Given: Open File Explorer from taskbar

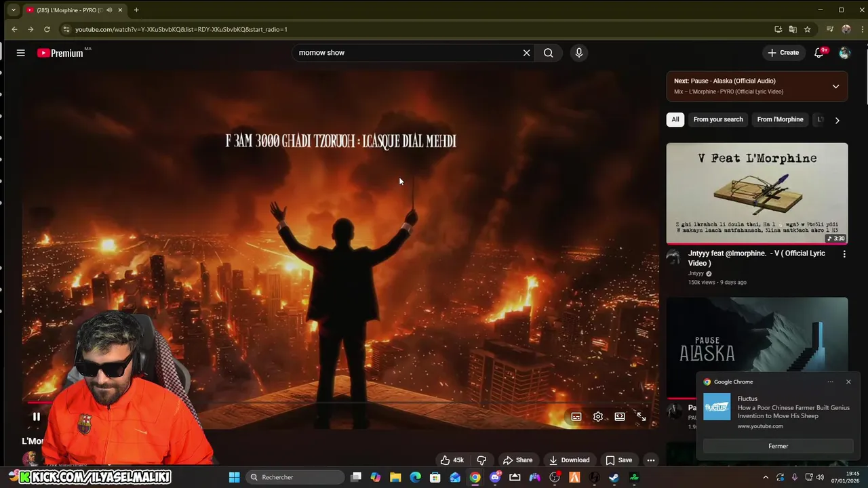Looking at the screenshot, I should click(395, 477).
